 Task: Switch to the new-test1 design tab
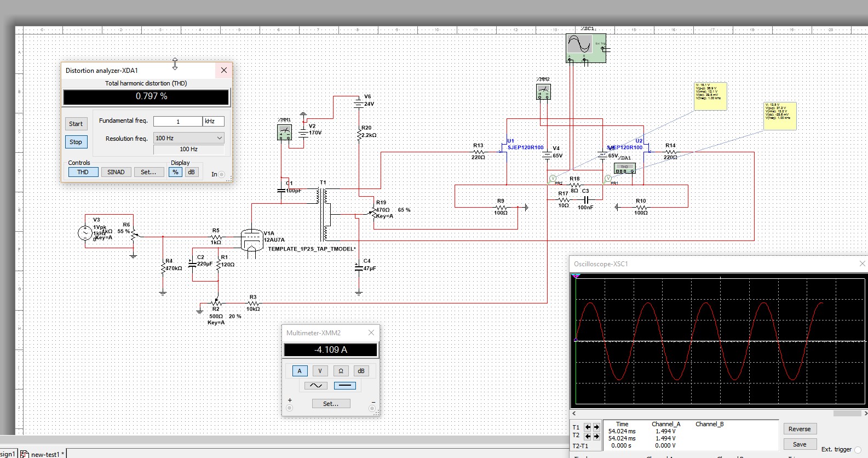point(43,454)
